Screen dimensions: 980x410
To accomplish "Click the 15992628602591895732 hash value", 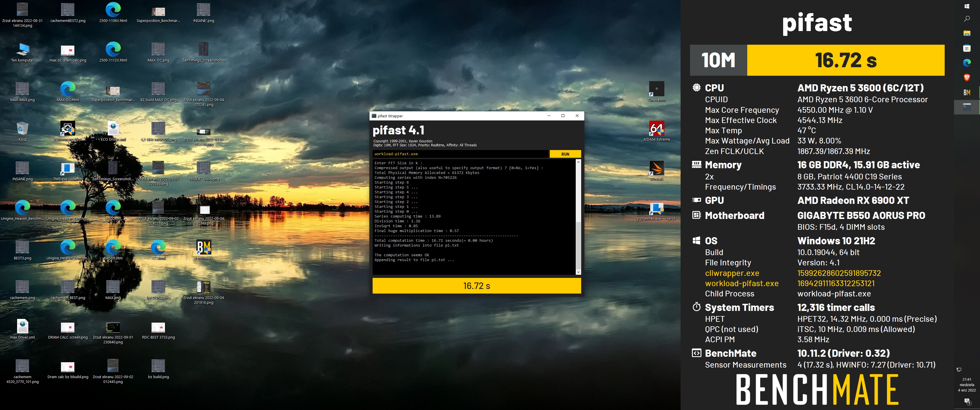I will click(x=839, y=273).
